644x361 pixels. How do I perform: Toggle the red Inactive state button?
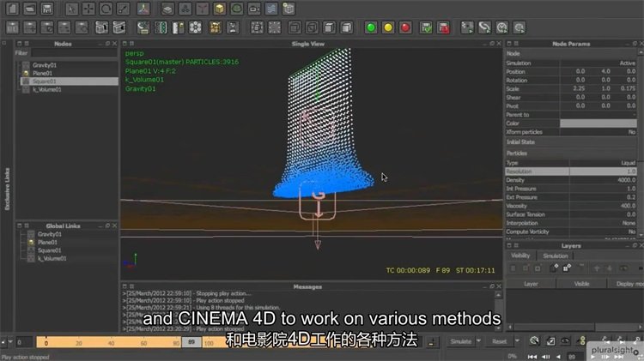[405, 27]
